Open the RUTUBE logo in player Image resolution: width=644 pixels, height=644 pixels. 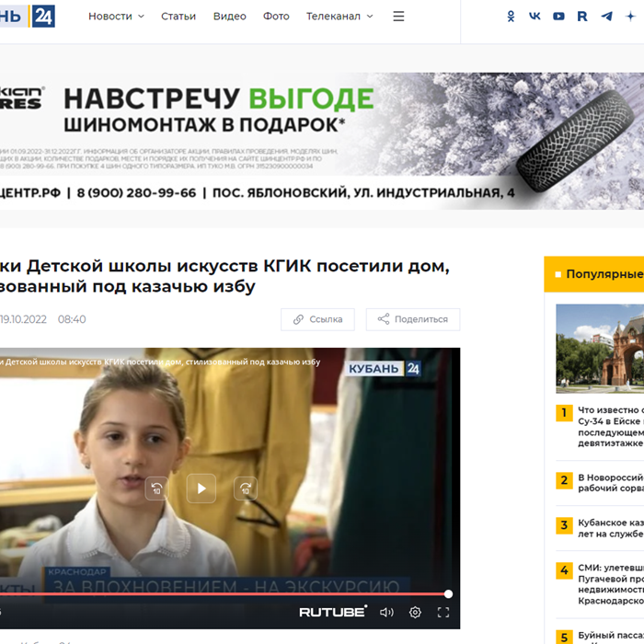tap(333, 612)
